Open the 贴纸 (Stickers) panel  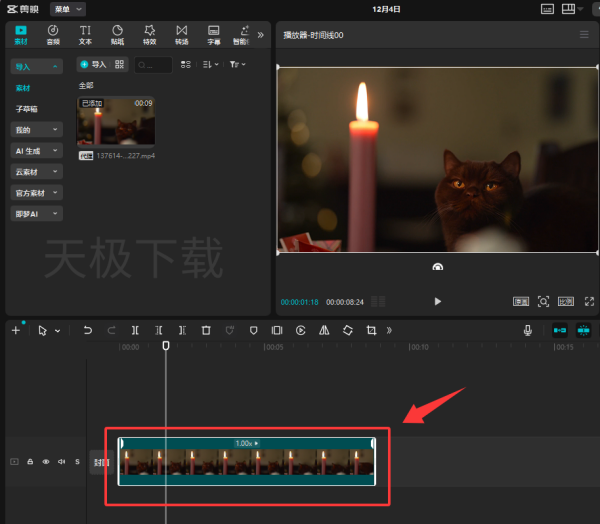tap(117, 35)
